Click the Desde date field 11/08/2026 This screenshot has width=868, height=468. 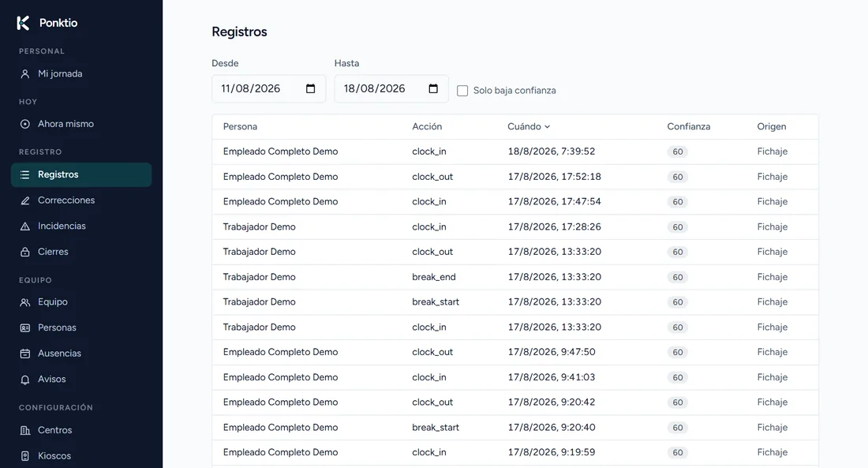[x=268, y=88]
